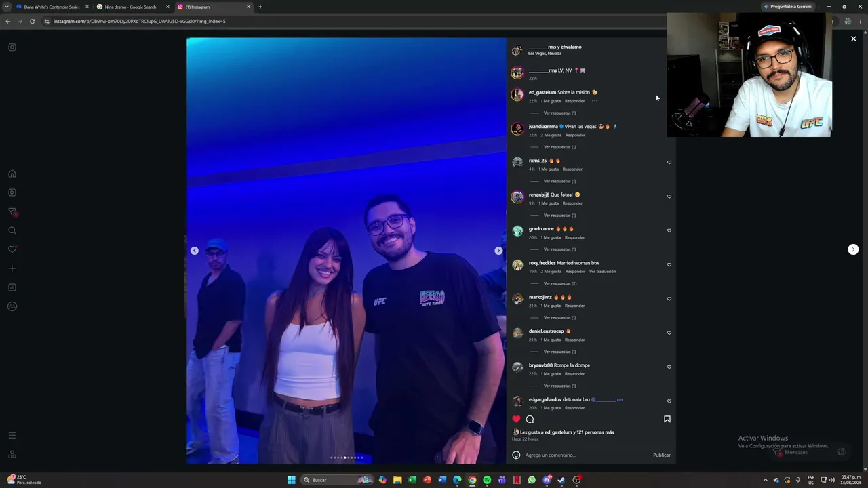
Task: Reload the Instagram page
Action: point(32,21)
